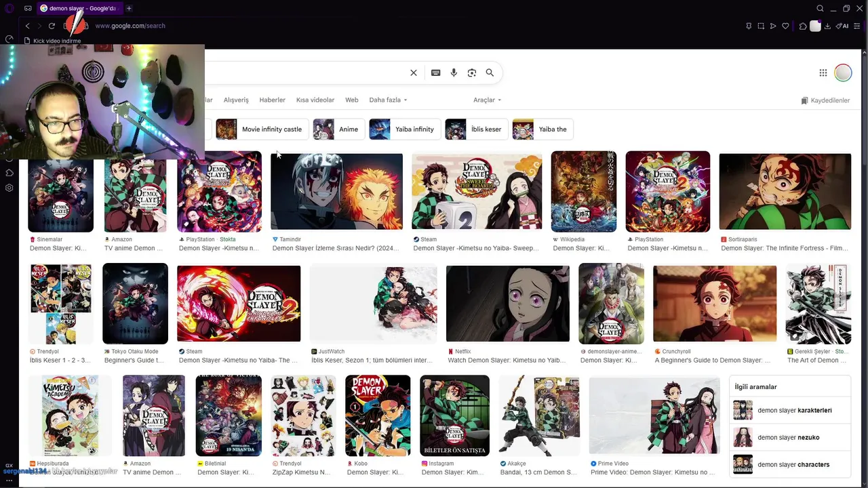Open the Instagram Biletler Ön Satışta thumbnail

[x=454, y=415]
